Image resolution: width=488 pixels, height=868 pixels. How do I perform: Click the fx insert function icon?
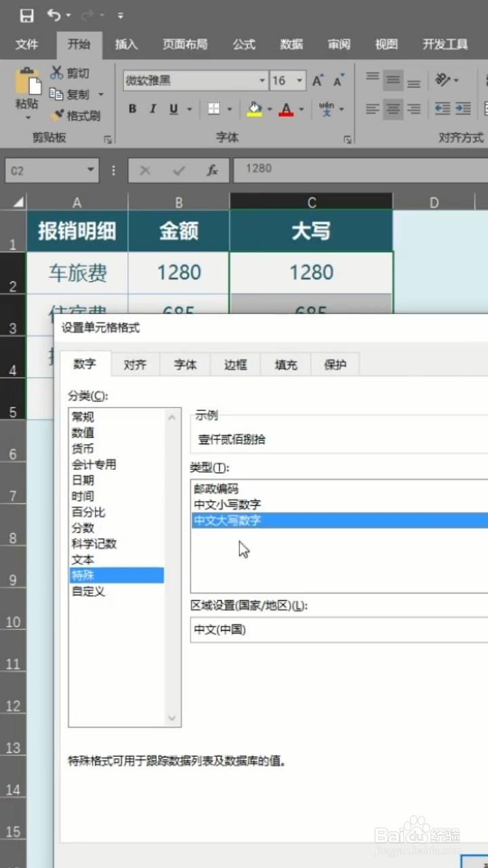point(212,170)
